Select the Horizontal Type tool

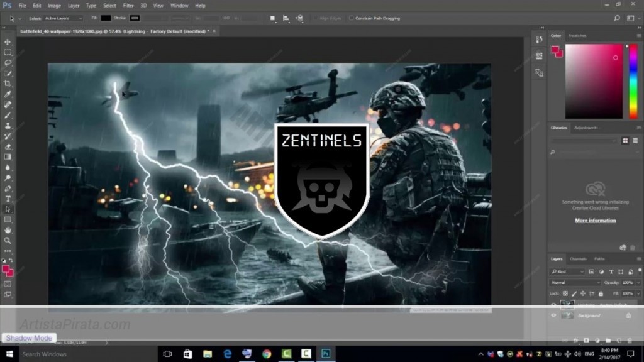(x=8, y=199)
